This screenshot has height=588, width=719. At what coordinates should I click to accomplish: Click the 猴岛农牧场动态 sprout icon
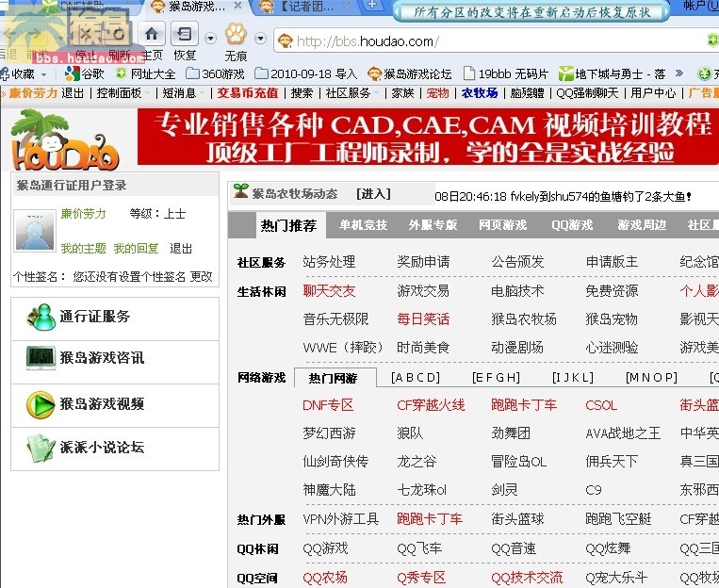point(240,190)
